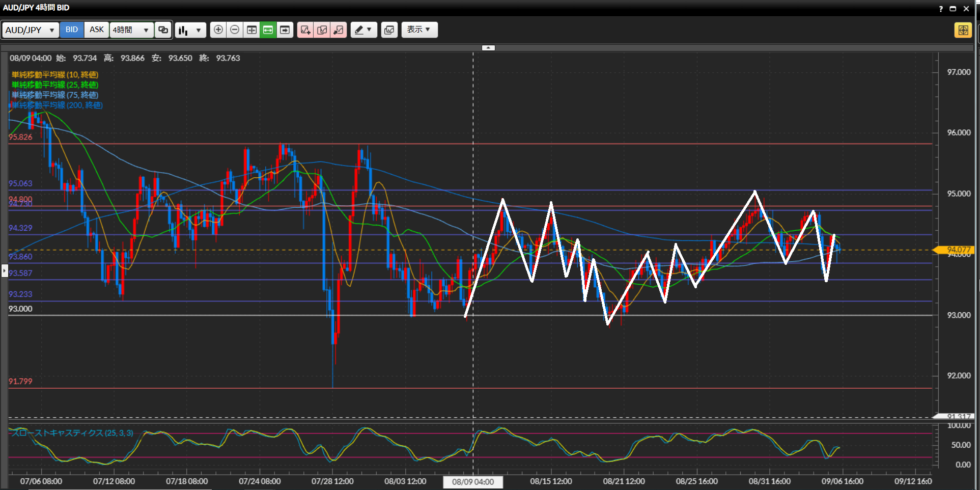980x490 pixels.
Task: Click the 単純移動平均線 (10, 終値) indicator label
Action: (55, 74)
